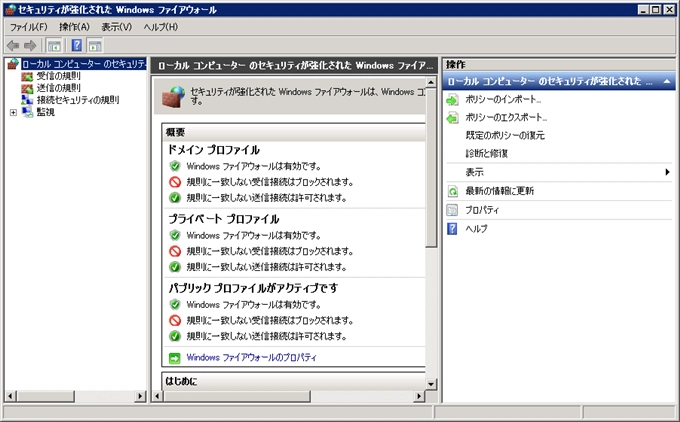Toggle the action pane show/hide toolbar icon
Screen dimensions: 680x422
click(x=95, y=45)
